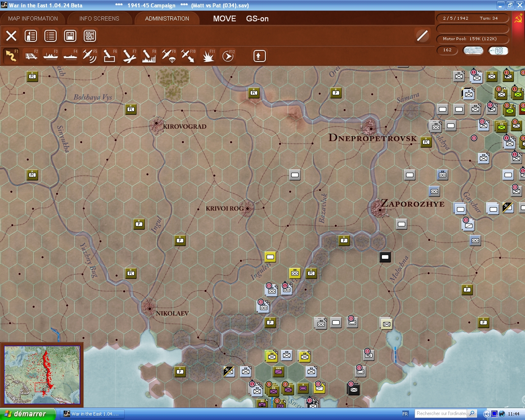Click the Kirovograd city hex

(x=156, y=123)
